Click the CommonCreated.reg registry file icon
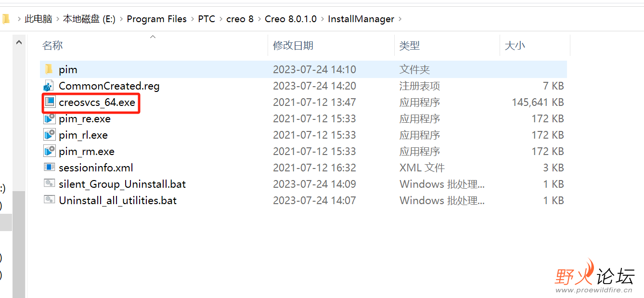 (x=49, y=86)
